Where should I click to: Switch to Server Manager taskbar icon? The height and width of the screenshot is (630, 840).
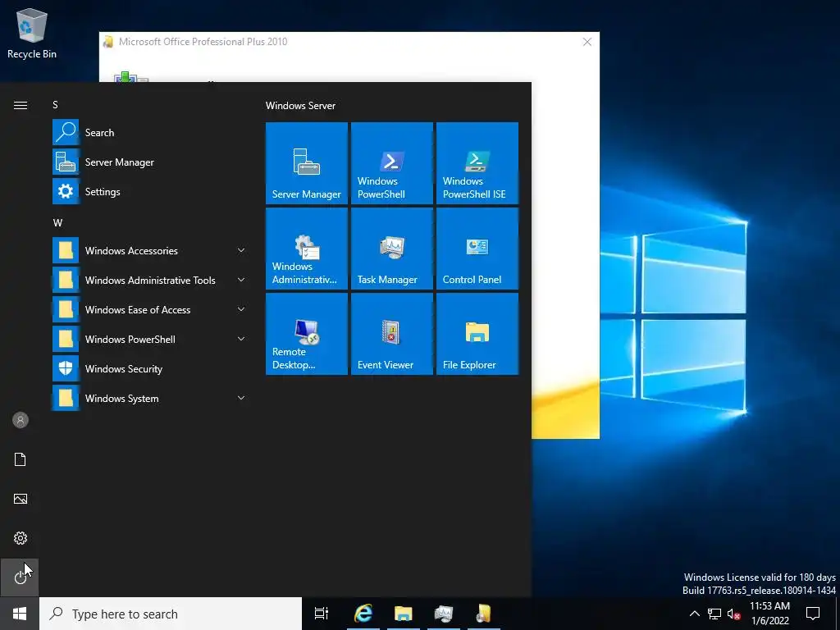click(444, 614)
